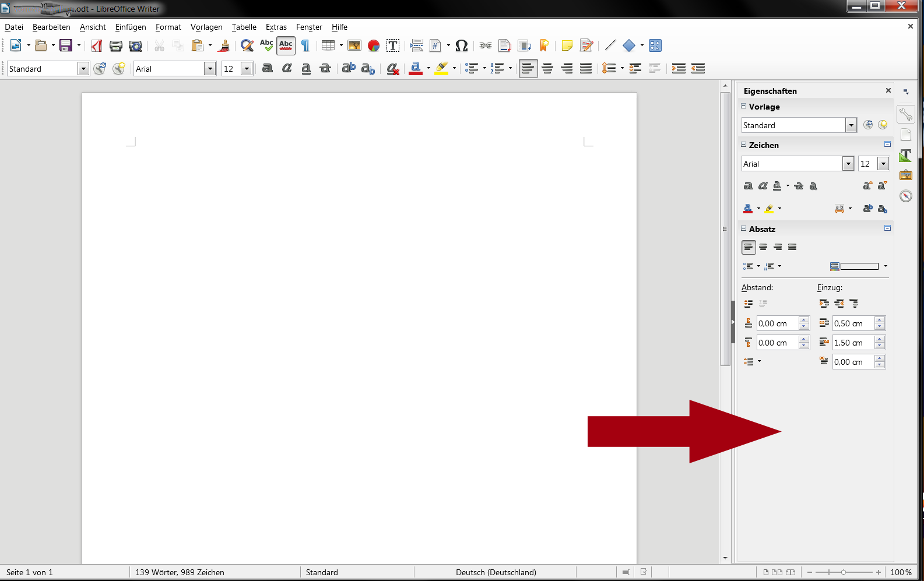
Task: Toggle formatting marks pilcrow button
Action: coord(305,45)
